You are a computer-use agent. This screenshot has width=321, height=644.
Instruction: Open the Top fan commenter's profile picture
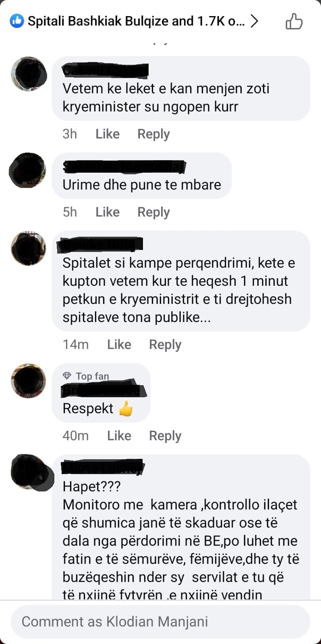click(x=28, y=381)
